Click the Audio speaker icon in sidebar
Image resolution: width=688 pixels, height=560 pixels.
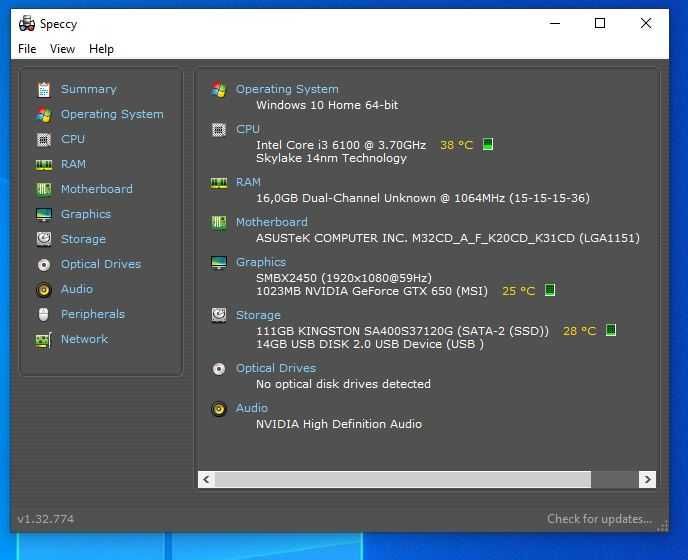click(x=44, y=290)
